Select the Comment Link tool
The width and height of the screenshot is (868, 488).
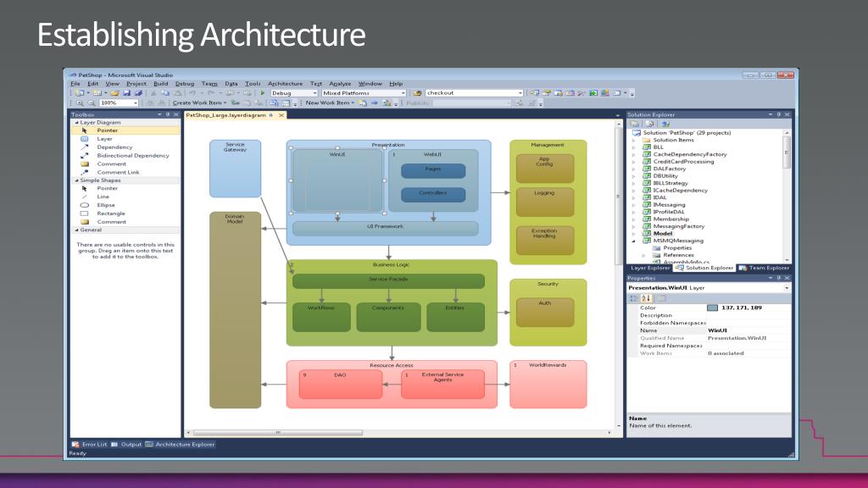125,172
